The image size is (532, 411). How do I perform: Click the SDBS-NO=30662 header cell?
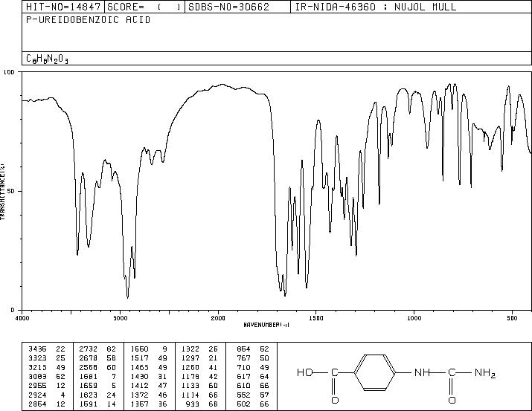[x=237, y=7]
